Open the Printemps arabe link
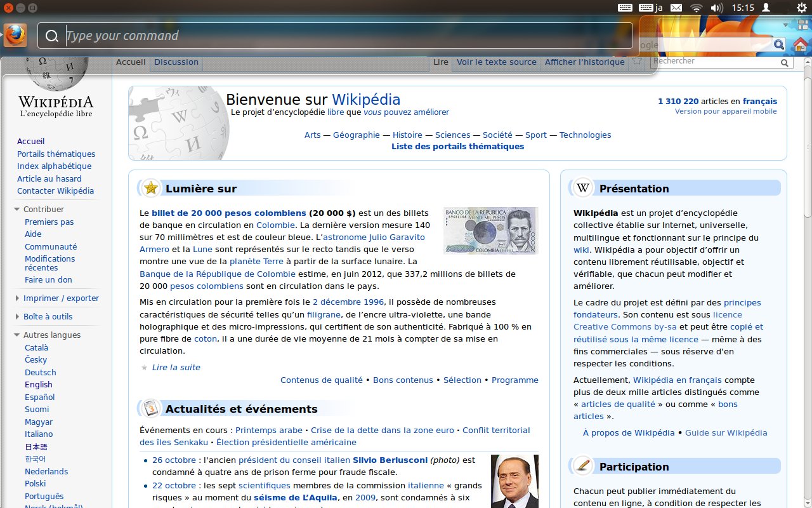This screenshot has height=508, width=812. (268, 430)
